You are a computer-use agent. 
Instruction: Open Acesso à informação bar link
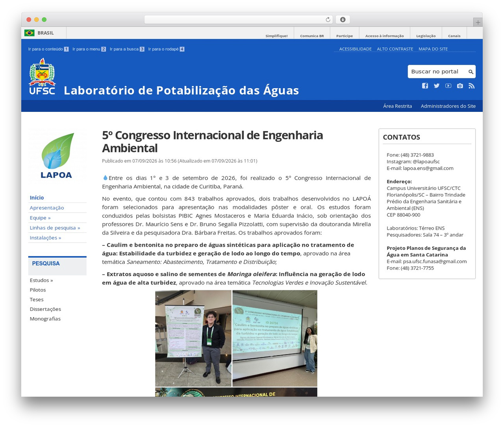click(384, 36)
